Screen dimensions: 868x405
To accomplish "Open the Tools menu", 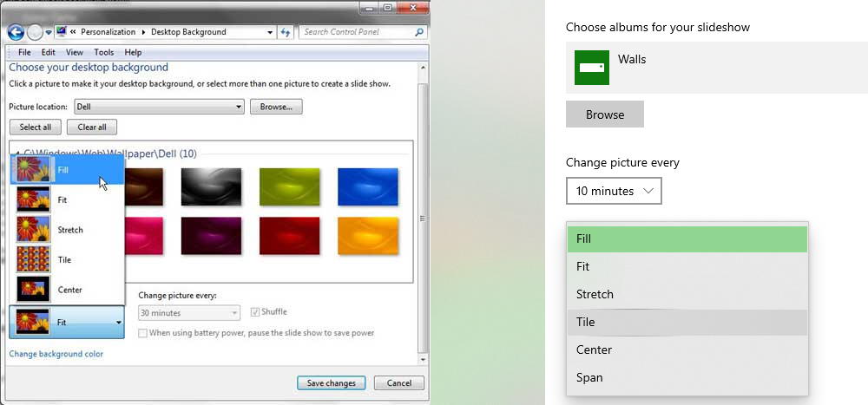I will pyautogui.click(x=103, y=52).
